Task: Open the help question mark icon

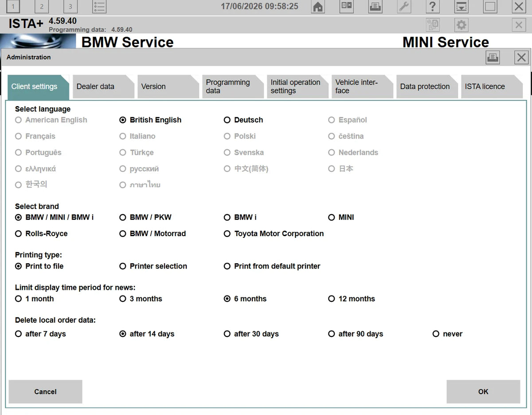Action: click(x=433, y=7)
